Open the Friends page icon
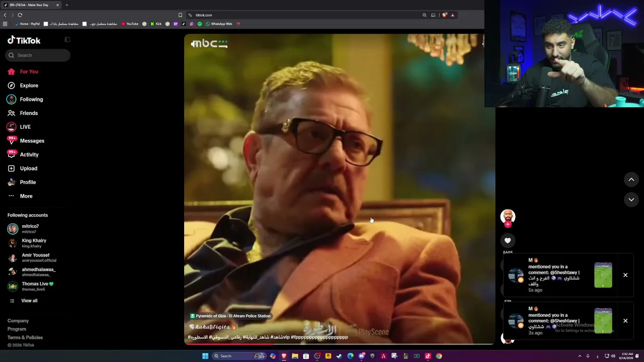Viewport: 644px width, 362px height. point(11,113)
